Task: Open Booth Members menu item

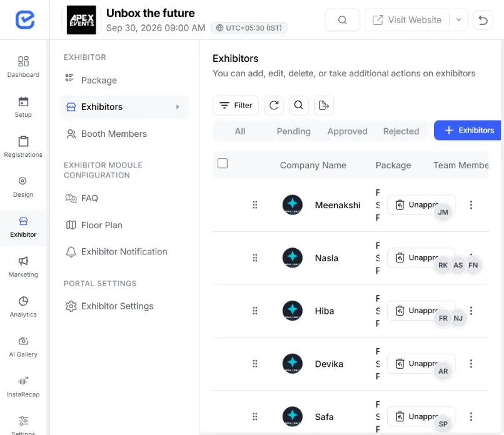Action: tap(124, 134)
